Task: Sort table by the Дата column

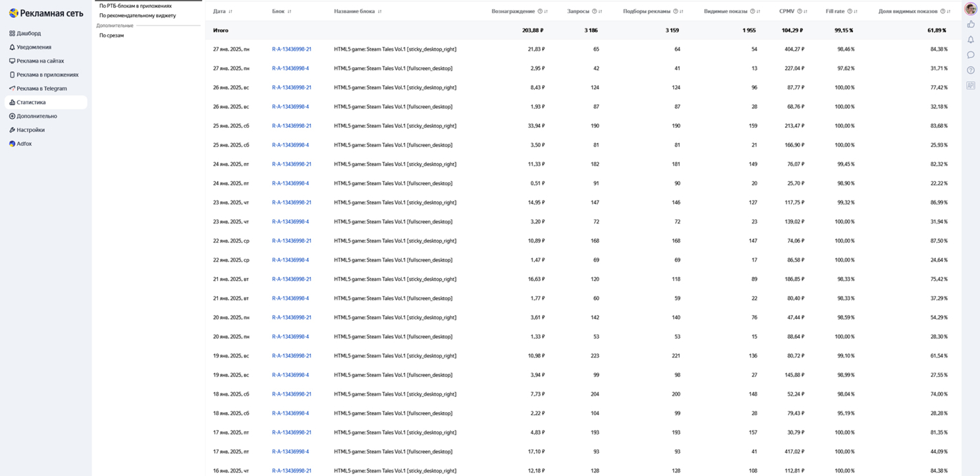Action: 230,11
